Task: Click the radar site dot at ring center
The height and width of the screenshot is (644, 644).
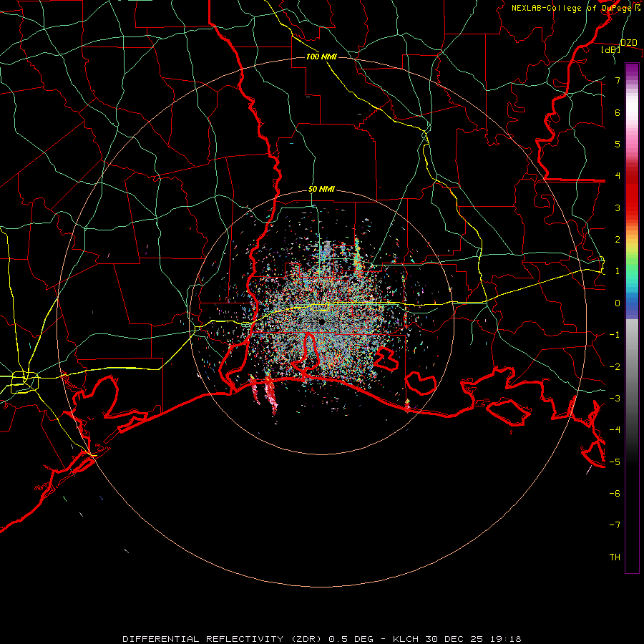Action: [321, 322]
